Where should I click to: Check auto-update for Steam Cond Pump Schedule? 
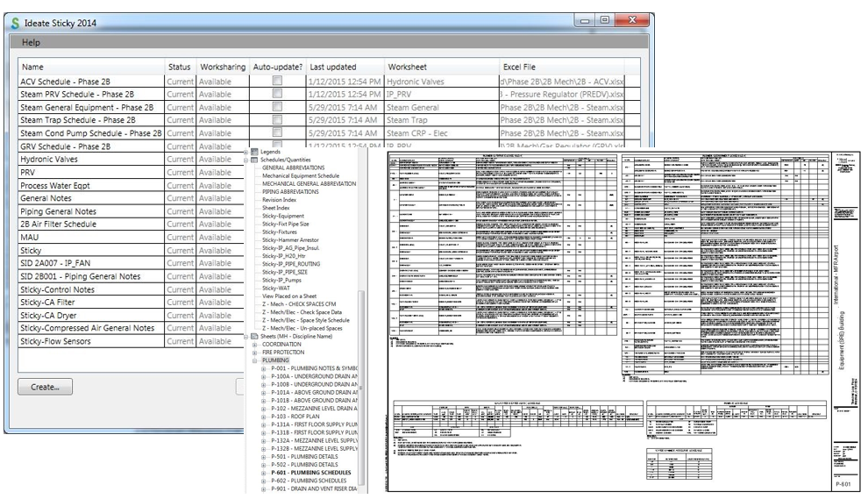pos(277,132)
